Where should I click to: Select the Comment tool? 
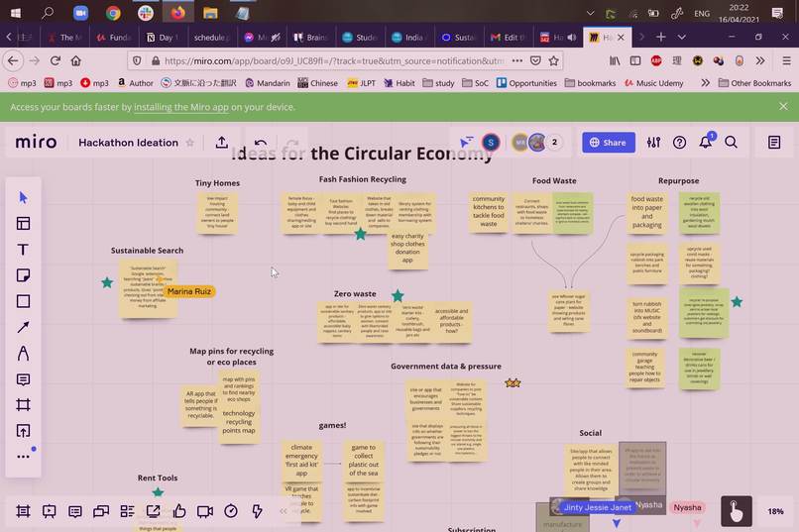tap(23, 379)
